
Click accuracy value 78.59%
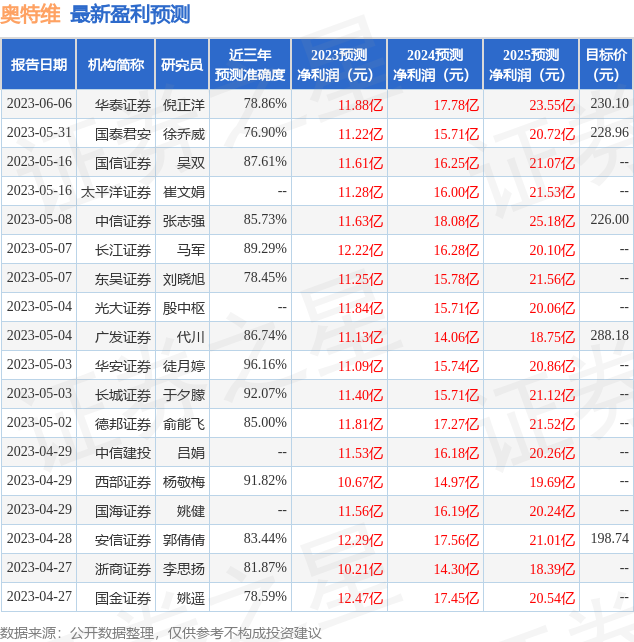pyautogui.click(x=265, y=597)
